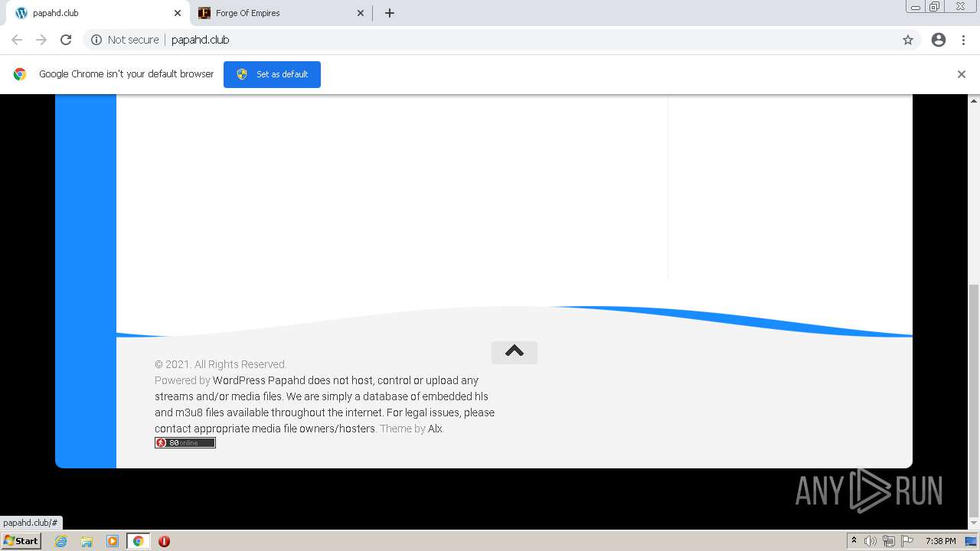The height and width of the screenshot is (551, 980).
Task: Click the 7:38 PM clock
Action: 940,541
